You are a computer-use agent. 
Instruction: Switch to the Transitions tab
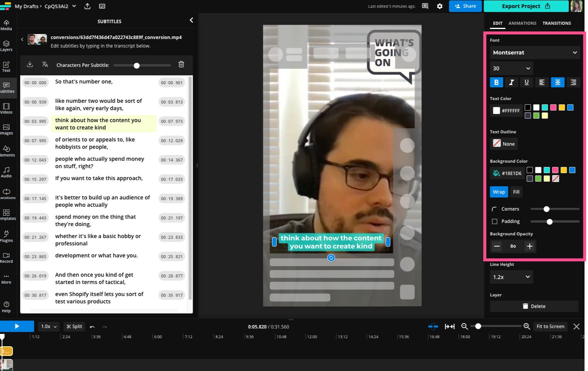556,23
